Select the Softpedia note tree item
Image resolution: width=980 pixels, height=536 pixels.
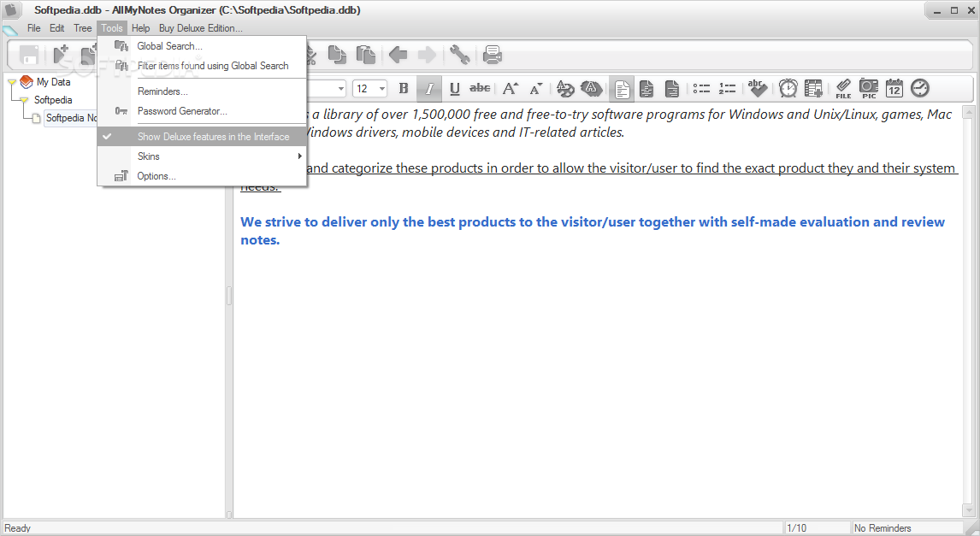pos(71,118)
